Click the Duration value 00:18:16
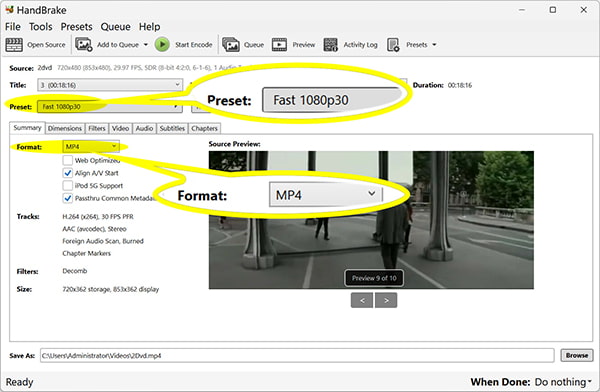 (x=460, y=85)
